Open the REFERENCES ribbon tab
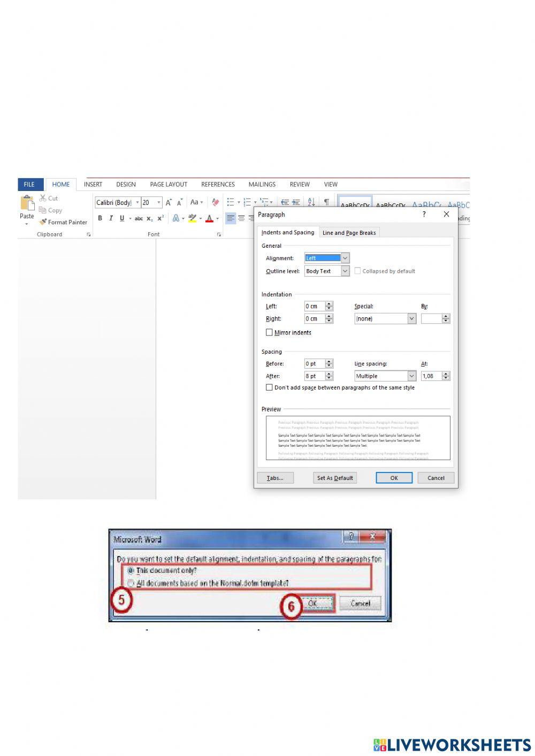 click(x=218, y=184)
